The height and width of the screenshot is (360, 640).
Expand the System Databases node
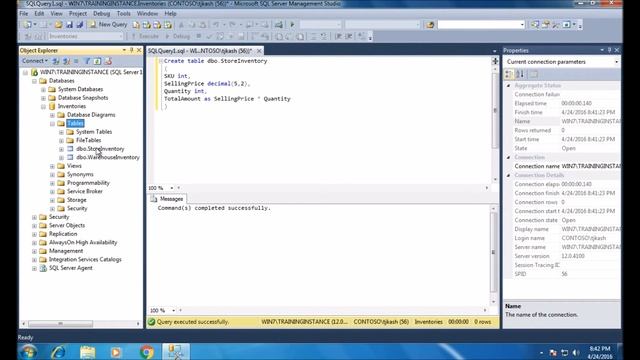point(43,89)
